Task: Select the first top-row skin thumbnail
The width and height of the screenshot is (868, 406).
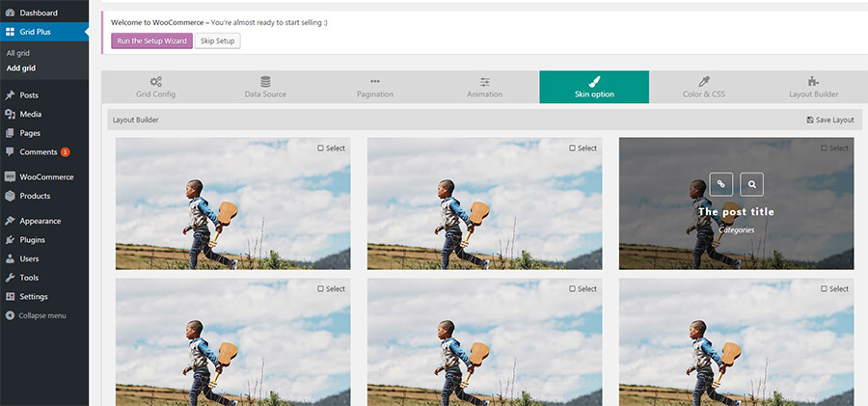Action: tap(233, 203)
